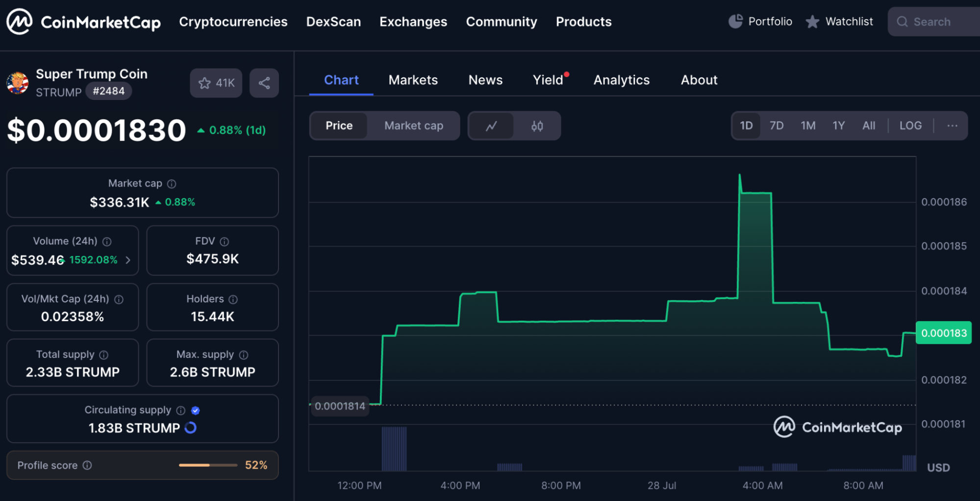Click the 0.88% (1d) change indicator
Viewport: 980px width, 501px height.
pyautogui.click(x=231, y=130)
